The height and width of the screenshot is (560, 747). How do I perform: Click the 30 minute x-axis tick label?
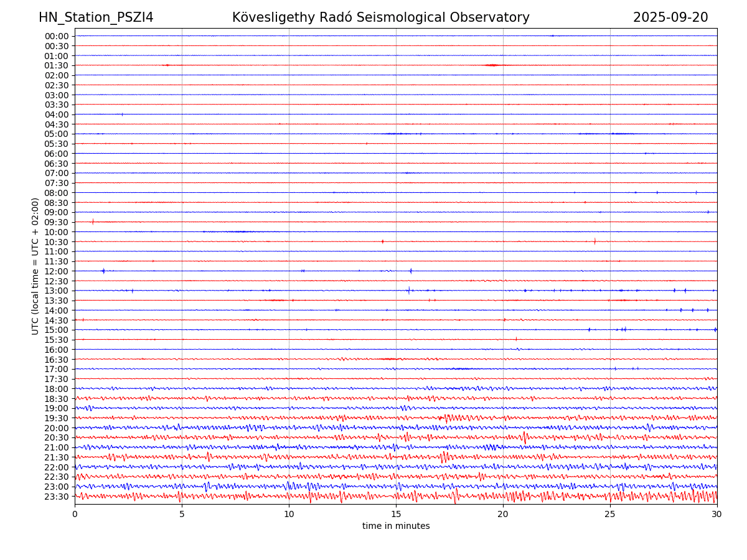click(717, 514)
